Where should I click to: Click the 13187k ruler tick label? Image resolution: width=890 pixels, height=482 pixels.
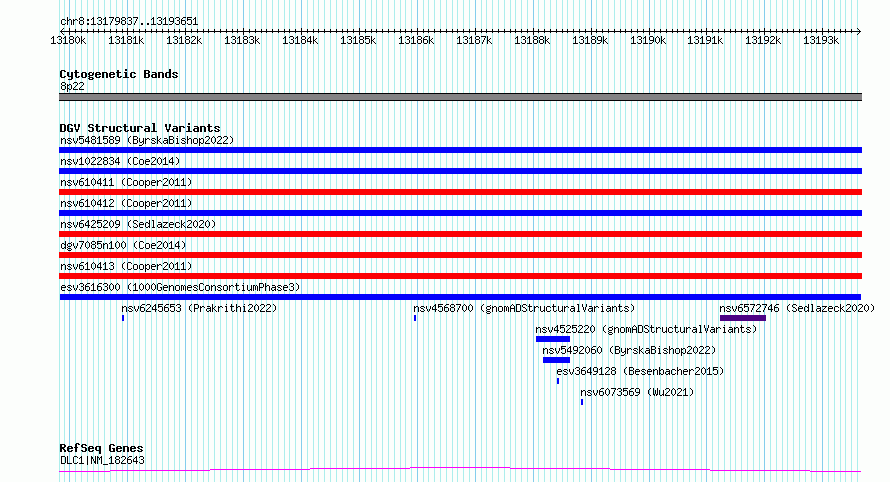click(x=474, y=40)
